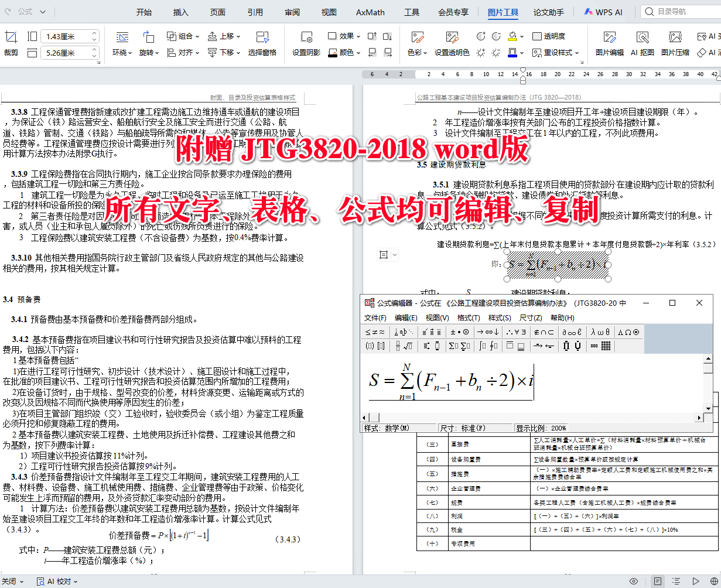Open fraction and radical templates palette
721x588 pixels.
pos(404,346)
